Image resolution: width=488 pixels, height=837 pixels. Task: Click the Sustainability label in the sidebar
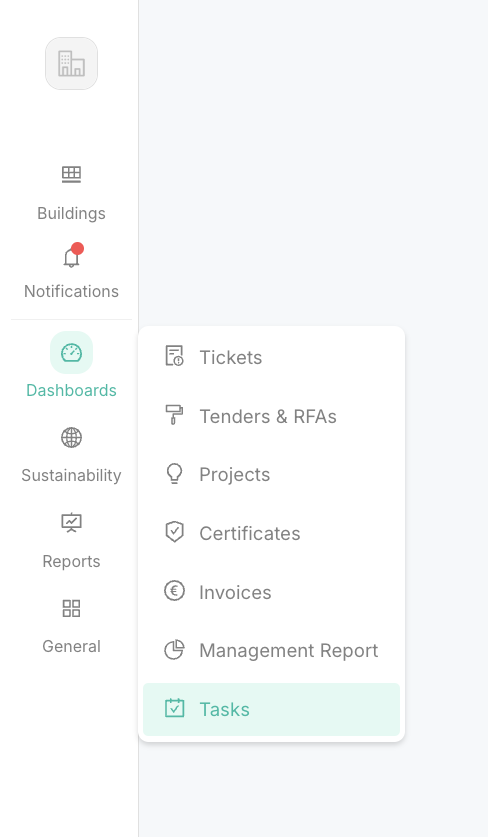(72, 475)
